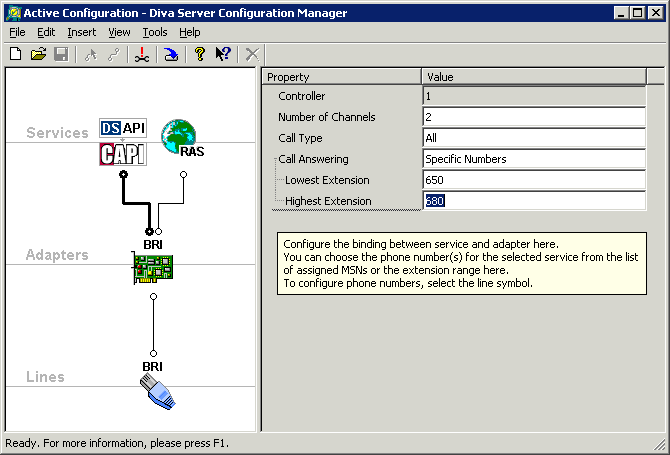Select the CAPI service icon

pyautogui.click(x=123, y=154)
